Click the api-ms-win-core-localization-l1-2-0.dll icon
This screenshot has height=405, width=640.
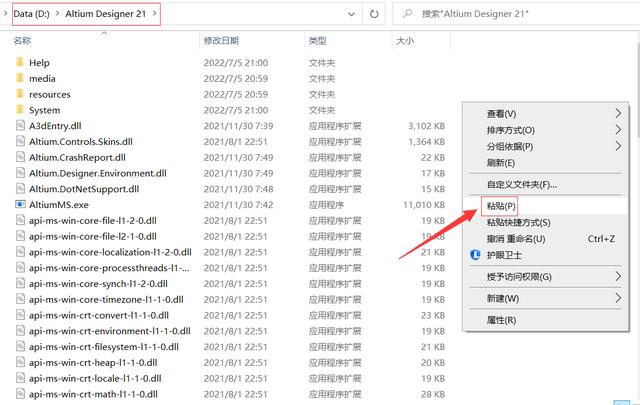(20, 252)
